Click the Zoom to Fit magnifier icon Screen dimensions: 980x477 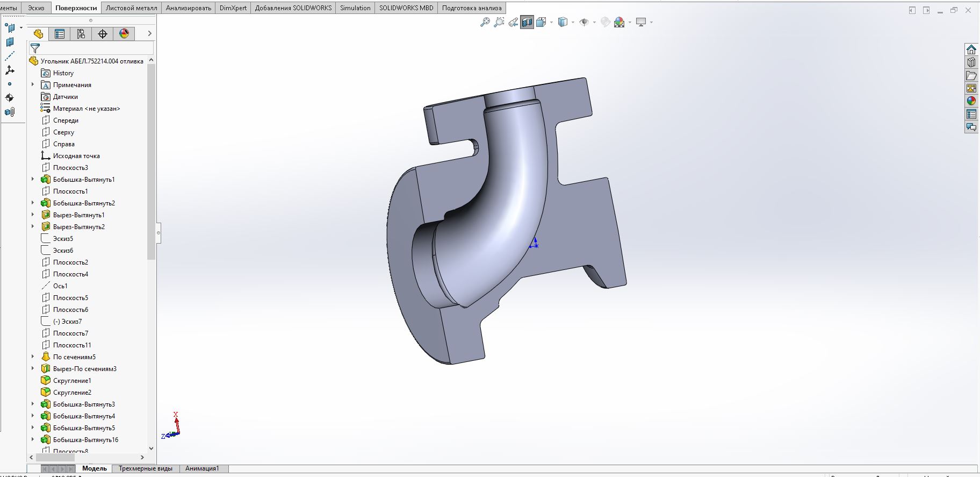click(485, 22)
